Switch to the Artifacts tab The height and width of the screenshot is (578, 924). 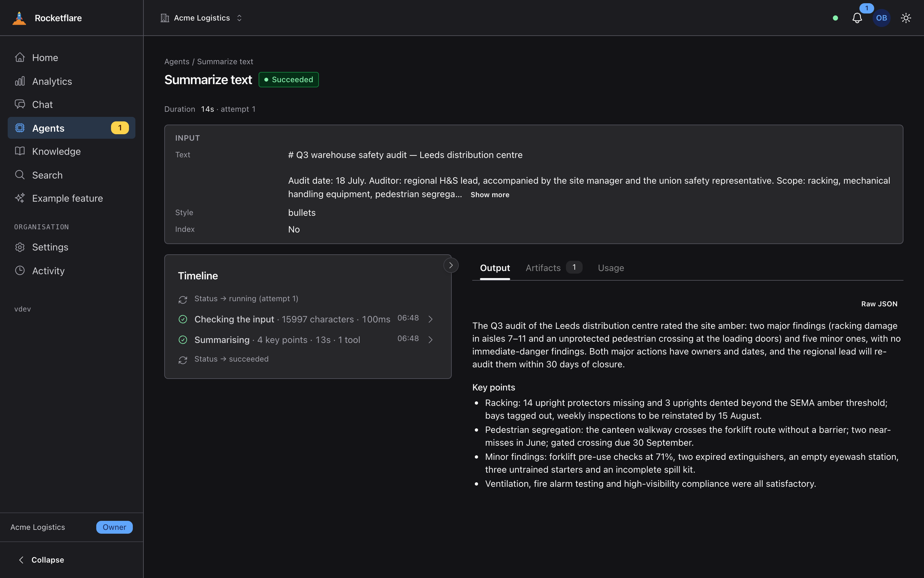[554, 268]
